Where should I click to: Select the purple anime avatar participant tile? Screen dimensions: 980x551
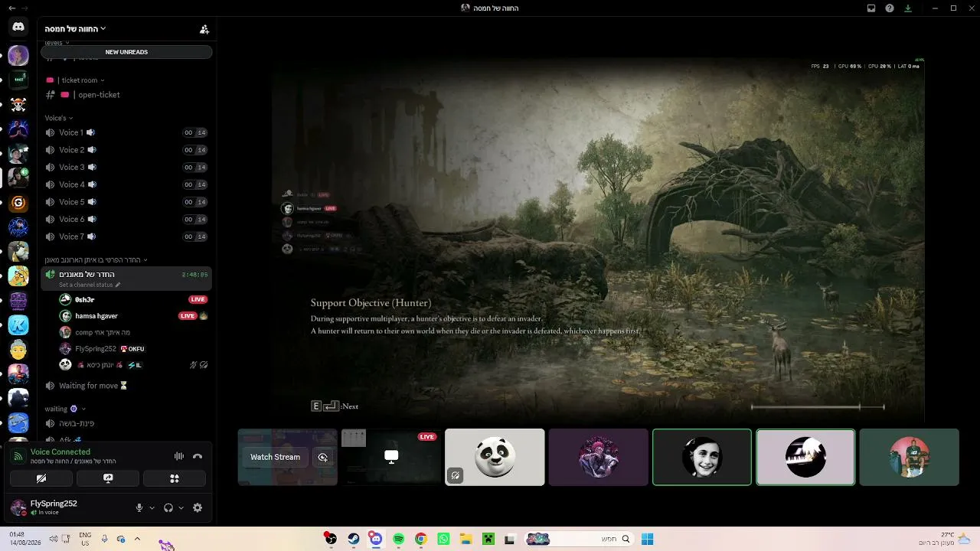pyautogui.click(x=599, y=457)
